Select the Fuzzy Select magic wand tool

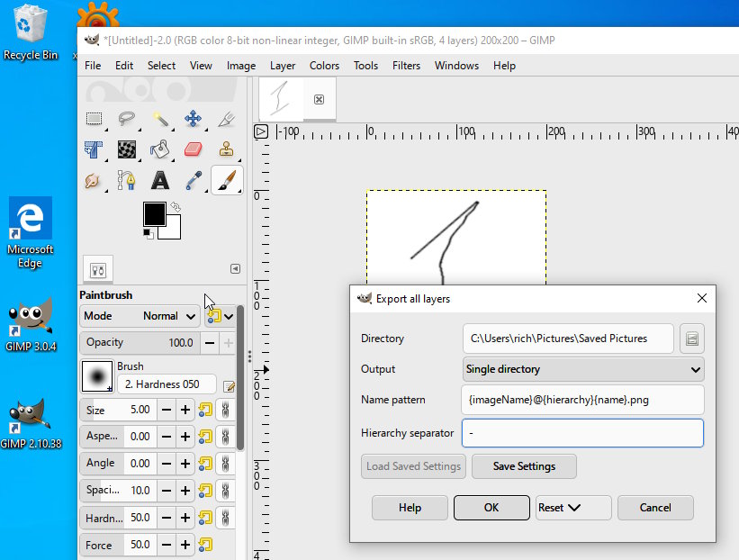pyautogui.click(x=160, y=119)
